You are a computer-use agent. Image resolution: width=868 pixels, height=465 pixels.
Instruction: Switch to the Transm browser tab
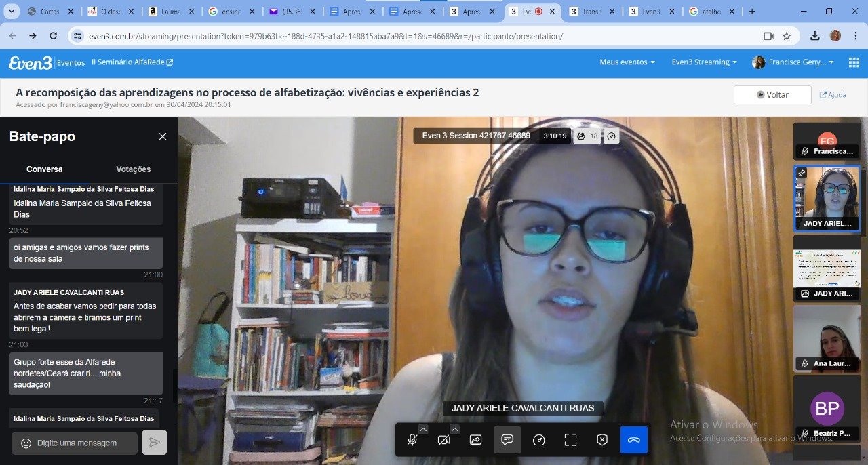593,12
